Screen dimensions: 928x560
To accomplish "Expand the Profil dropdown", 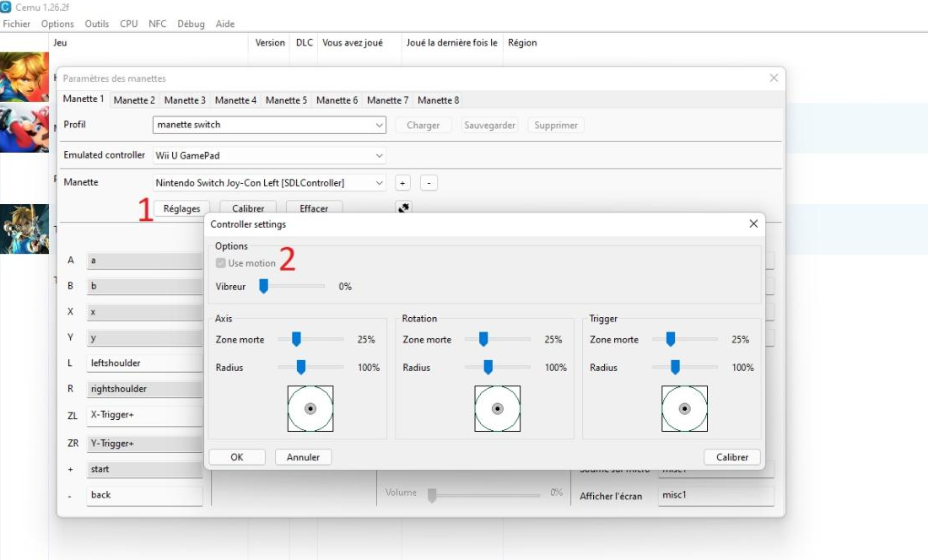I will point(379,125).
